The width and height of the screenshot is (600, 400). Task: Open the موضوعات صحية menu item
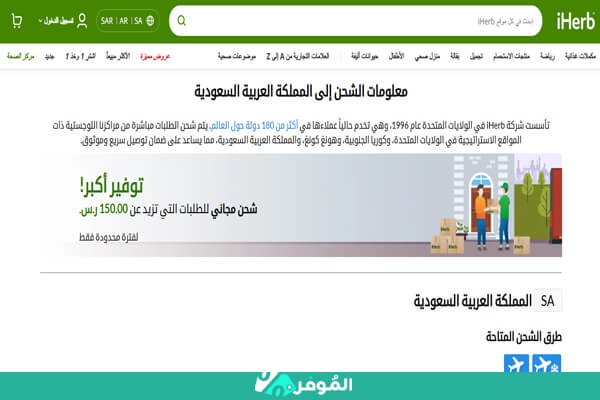point(237,56)
